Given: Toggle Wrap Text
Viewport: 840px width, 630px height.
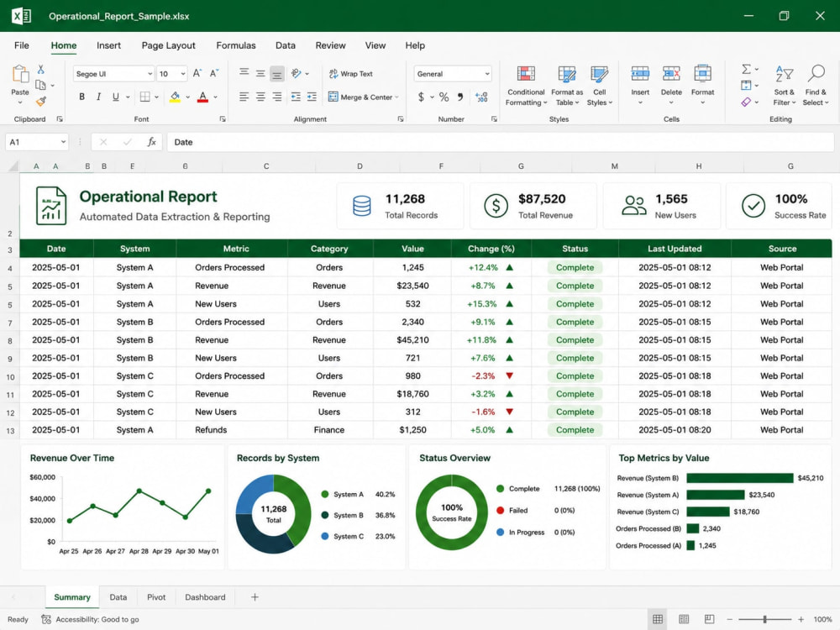Looking at the screenshot, I should tap(351, 74).
